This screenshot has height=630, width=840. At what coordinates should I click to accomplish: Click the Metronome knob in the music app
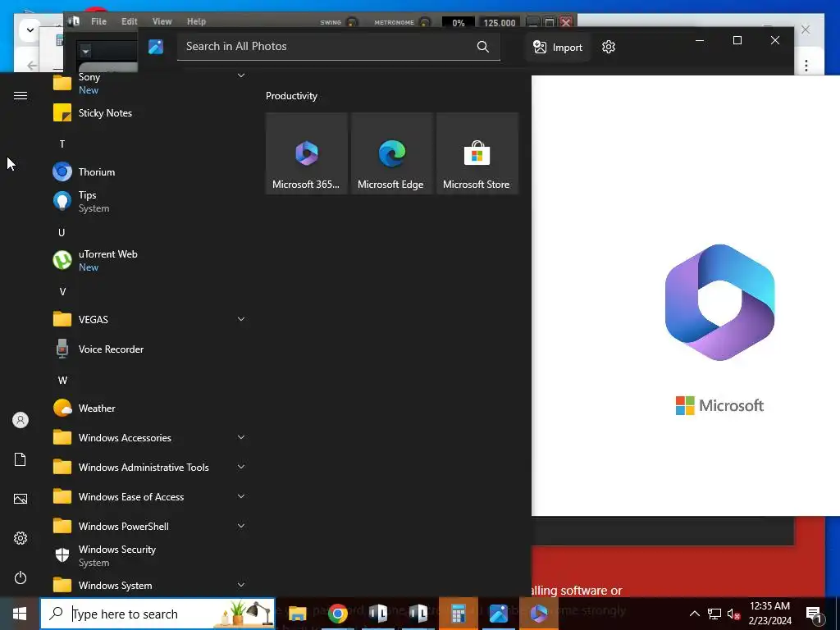[424, 22]
